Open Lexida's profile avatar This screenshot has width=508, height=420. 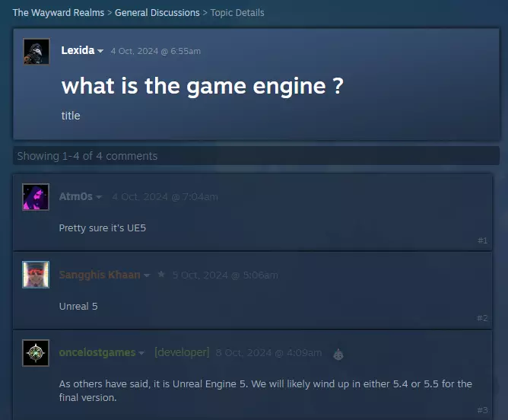(37, 51)
